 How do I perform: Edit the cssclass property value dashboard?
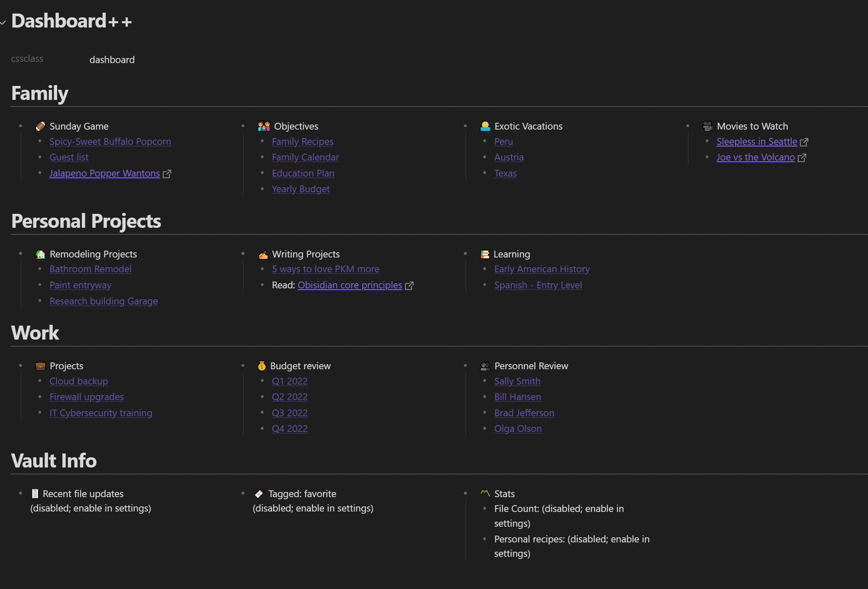pos(112,60)
